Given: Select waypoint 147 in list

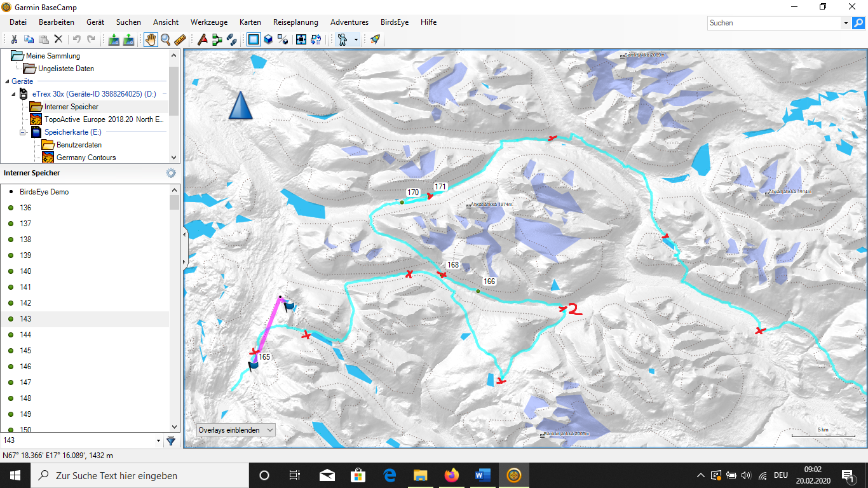Looking at the screenshot, I should (25, 383).
